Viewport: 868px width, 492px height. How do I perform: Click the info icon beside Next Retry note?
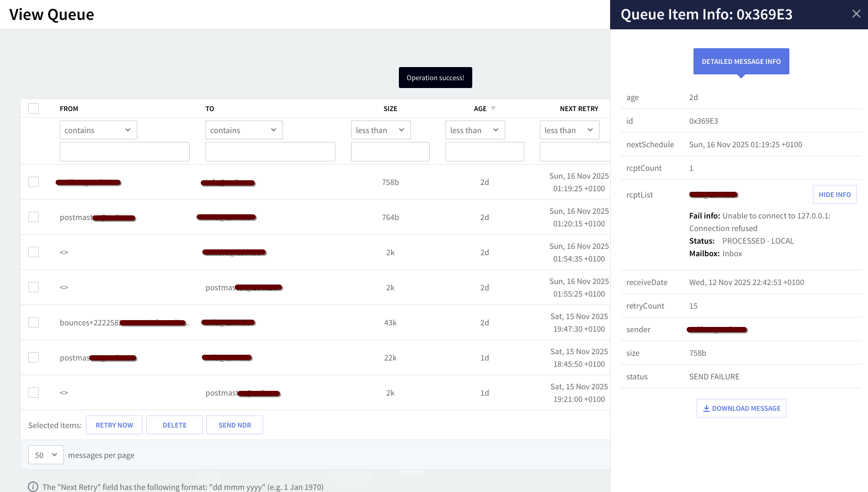tap(33, 487)
